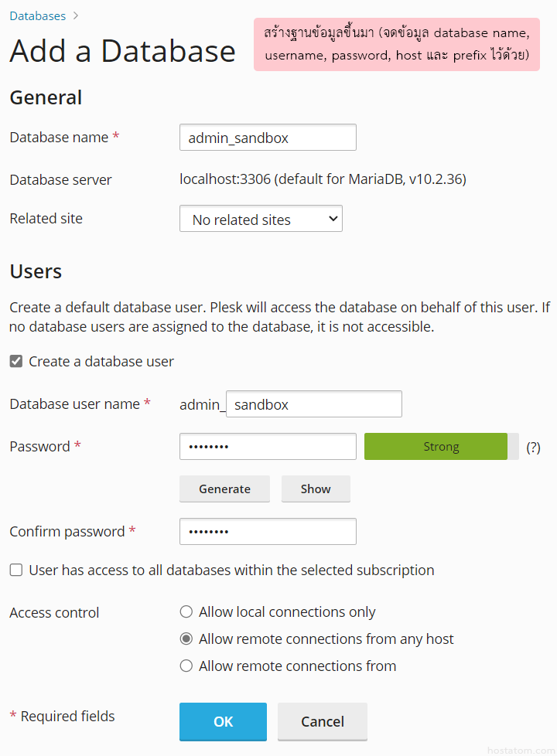Focus the Password input field
This screenshot has height=756, width=557.
click(x=268, y=447)
